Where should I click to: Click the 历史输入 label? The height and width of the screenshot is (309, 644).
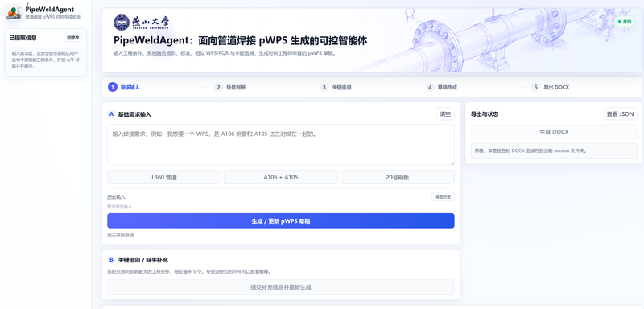coord(116,197)
